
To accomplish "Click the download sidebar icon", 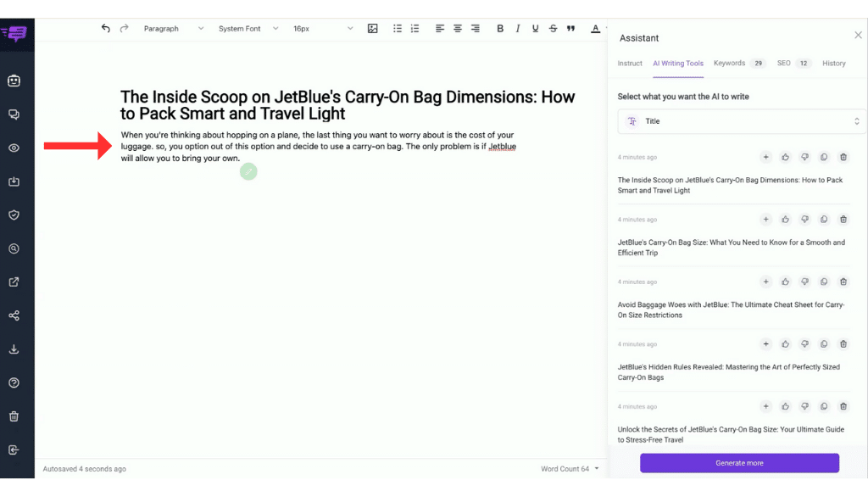I will coord(14,349).
